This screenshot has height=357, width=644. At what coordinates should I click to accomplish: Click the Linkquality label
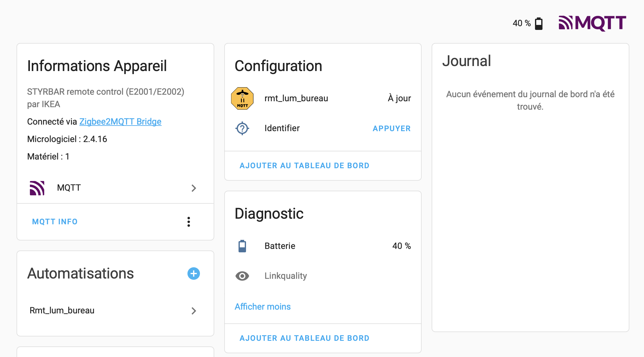tap(286, 276)
